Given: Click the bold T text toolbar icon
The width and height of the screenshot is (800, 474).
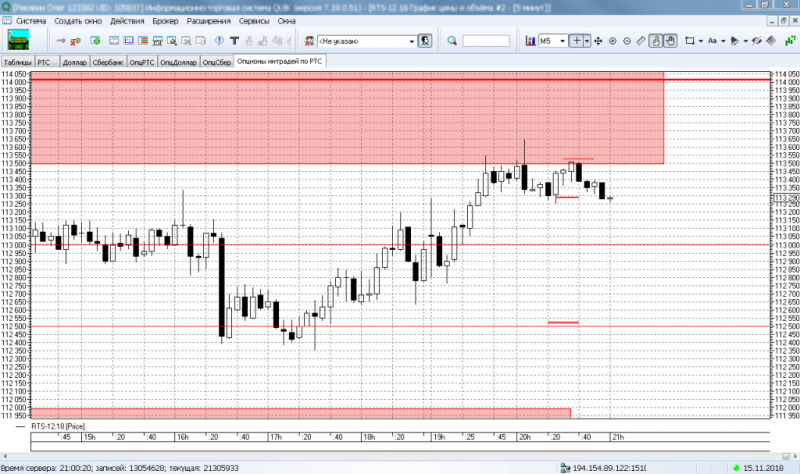Looking at the screenshot, I should point(234,41).
